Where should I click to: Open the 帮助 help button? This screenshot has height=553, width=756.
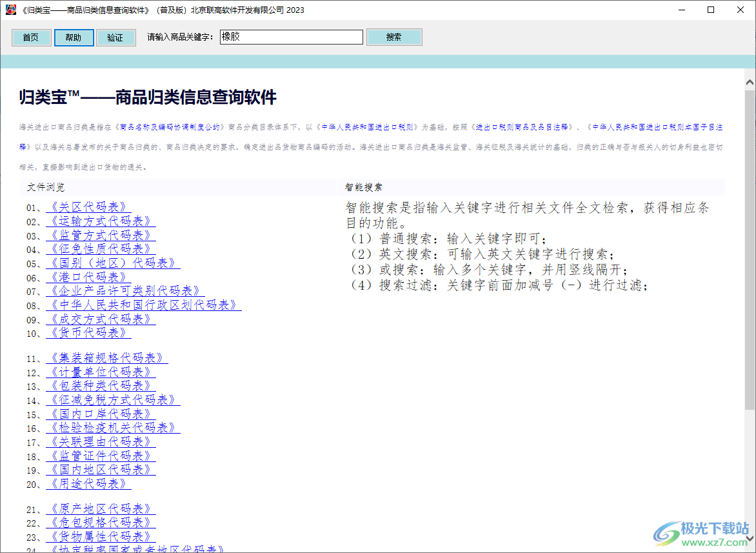click(74, 37)
